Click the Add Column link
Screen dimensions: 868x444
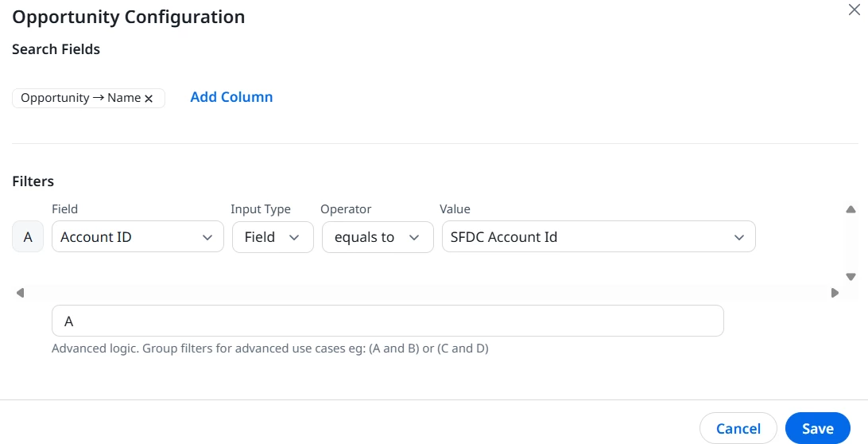click(x=231, y=97)
